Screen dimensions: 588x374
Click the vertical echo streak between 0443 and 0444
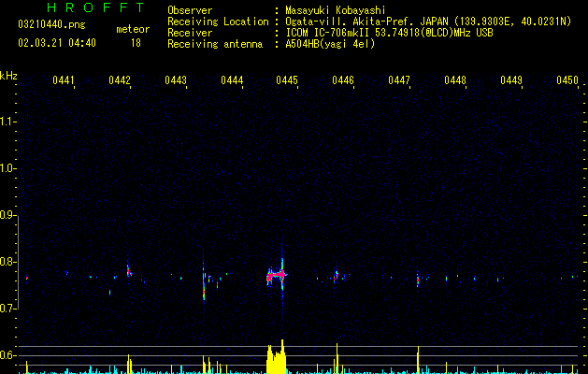pyautogui.click(x=204, y=281)
